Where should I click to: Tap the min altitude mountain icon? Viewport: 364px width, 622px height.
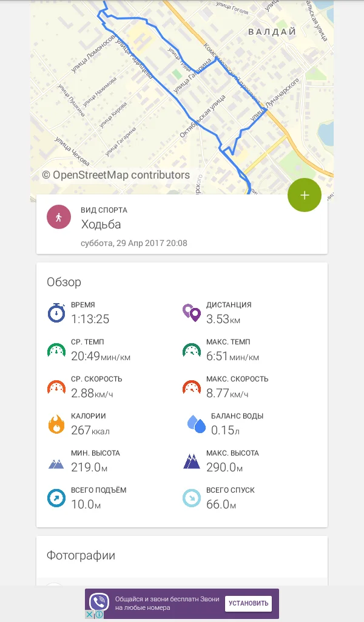click(56, 463)
